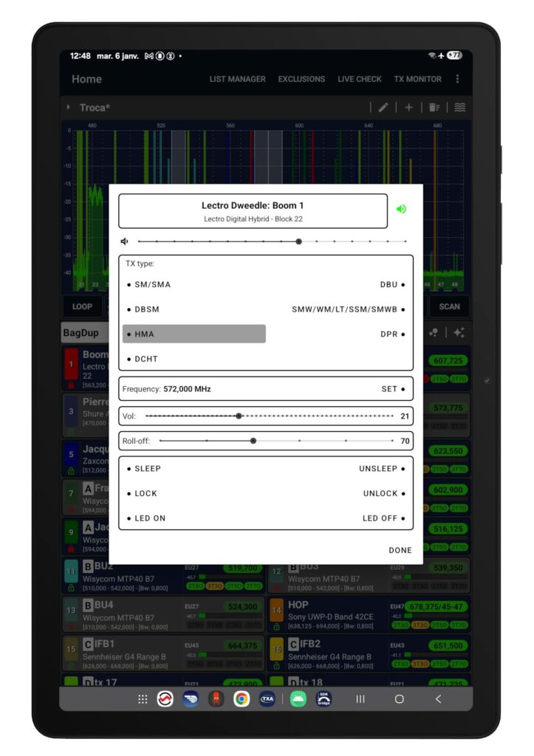The width and height of the screenshot is (534, 756).
Task: Open the LIST MANAGER menu item
Action: tap(237, 79)
